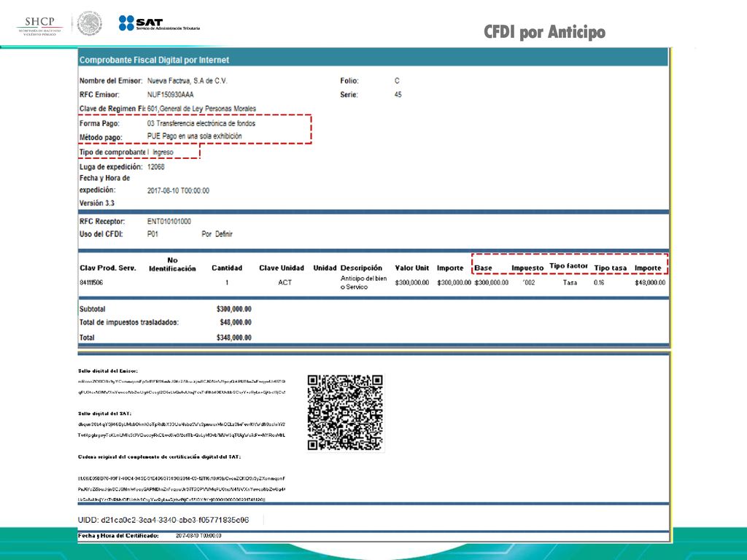Select the tax code cell "002"
This screenshot has height=560, width=747.
(529, 282)
